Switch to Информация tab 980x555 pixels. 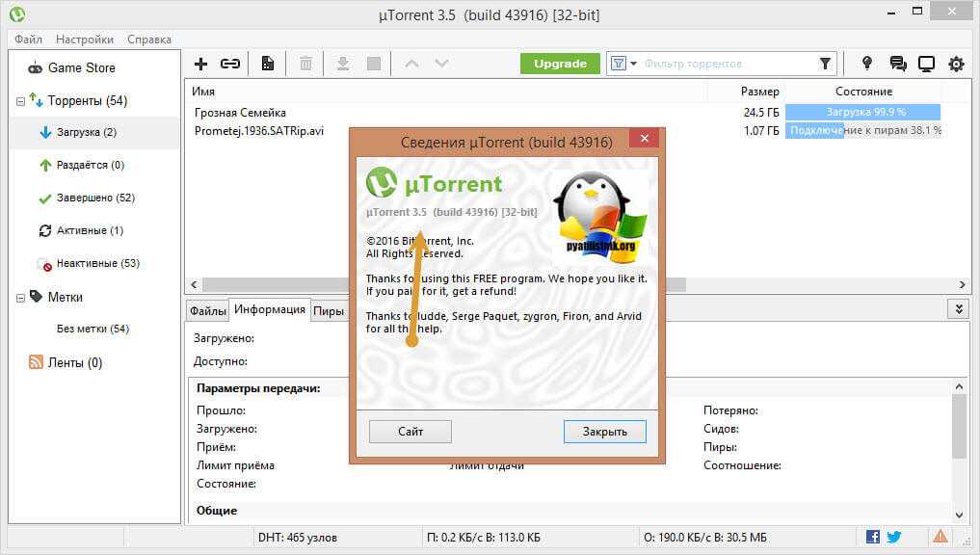[270, 308]
